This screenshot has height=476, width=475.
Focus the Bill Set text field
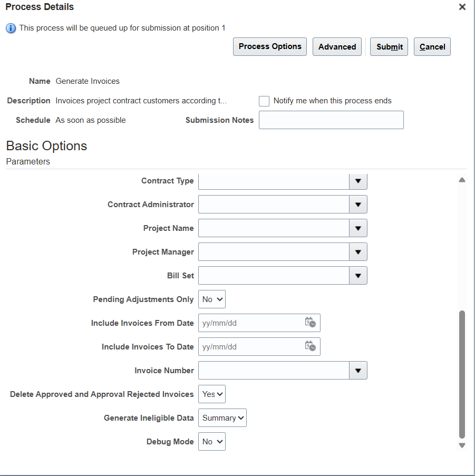click(274, 275)
